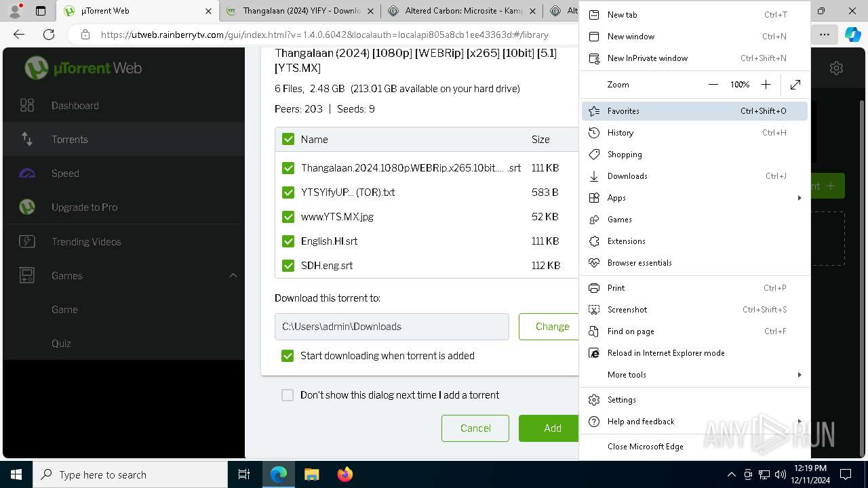Viewport: 868px width, 488px height.
Task: Click the volume speaker tray icon
Action: (x=781, y=474)
